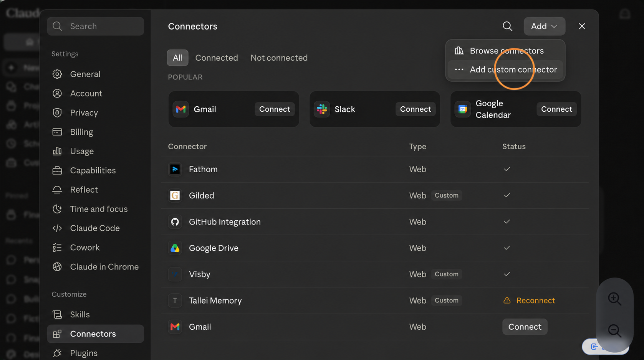Click the Custom badge on Tallei Memory row
This screenshot has width=644, height=360.
(446, 301)
